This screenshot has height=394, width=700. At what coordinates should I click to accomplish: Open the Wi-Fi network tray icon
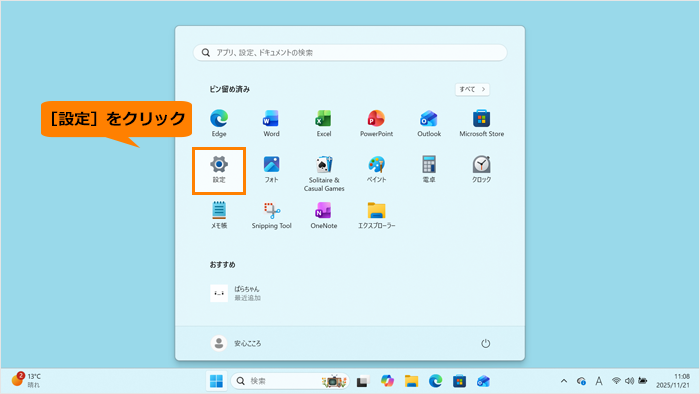coord(616,381)
